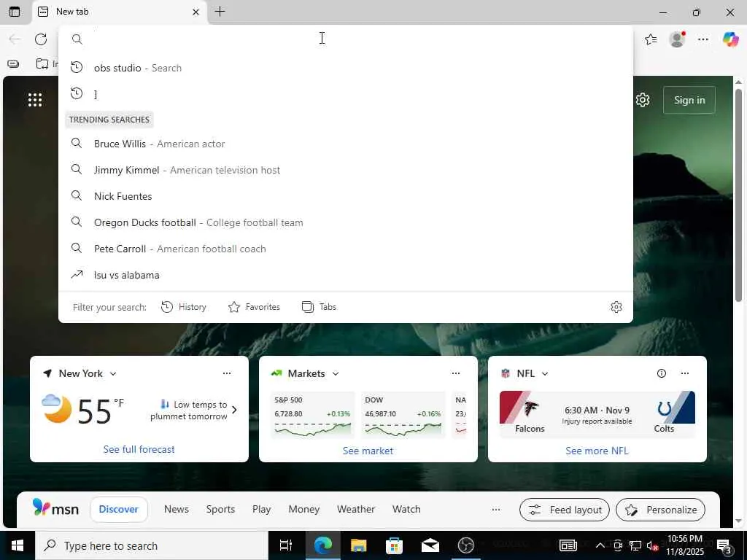Viewport: 747px width, 560px height.
Task: Open a new tab with plus button
Action: pos(220,12)
